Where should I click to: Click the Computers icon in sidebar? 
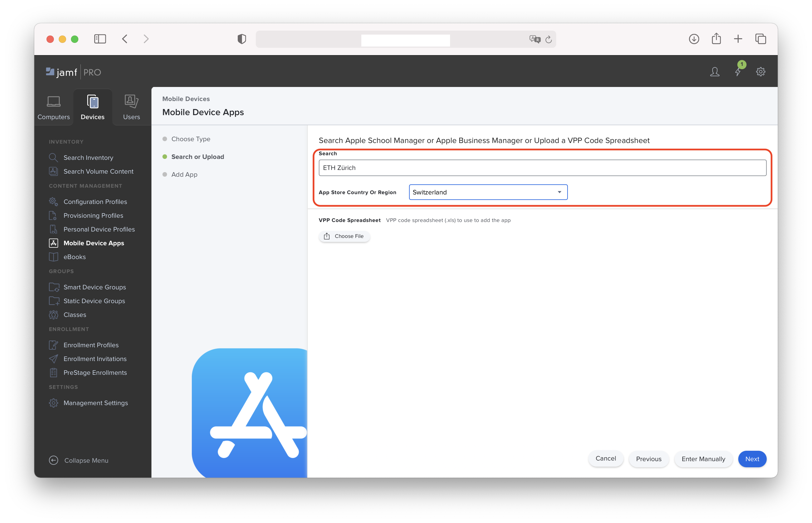(x=53, y=108)
